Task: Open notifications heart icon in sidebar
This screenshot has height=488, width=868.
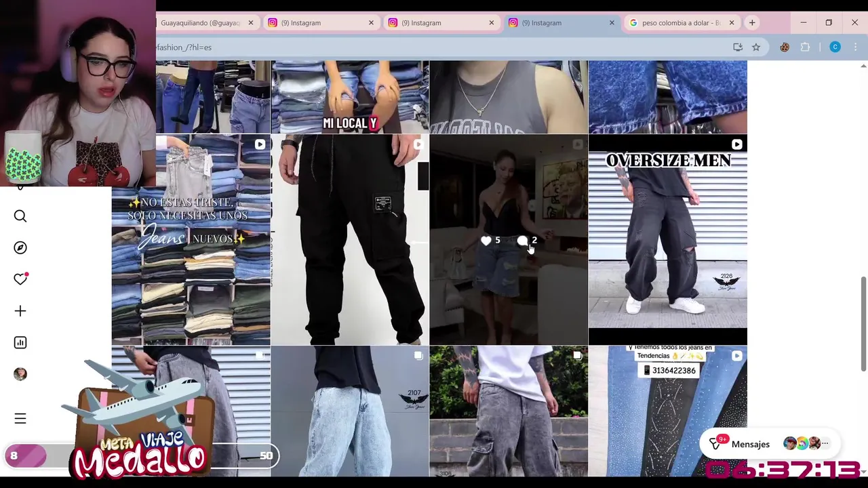Action: tap(20, 279)
